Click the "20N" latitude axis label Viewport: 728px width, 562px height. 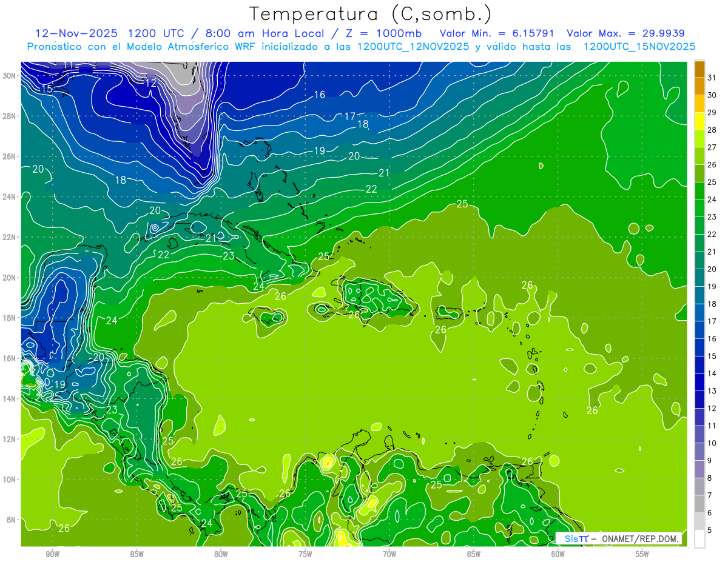pos(9,277)
